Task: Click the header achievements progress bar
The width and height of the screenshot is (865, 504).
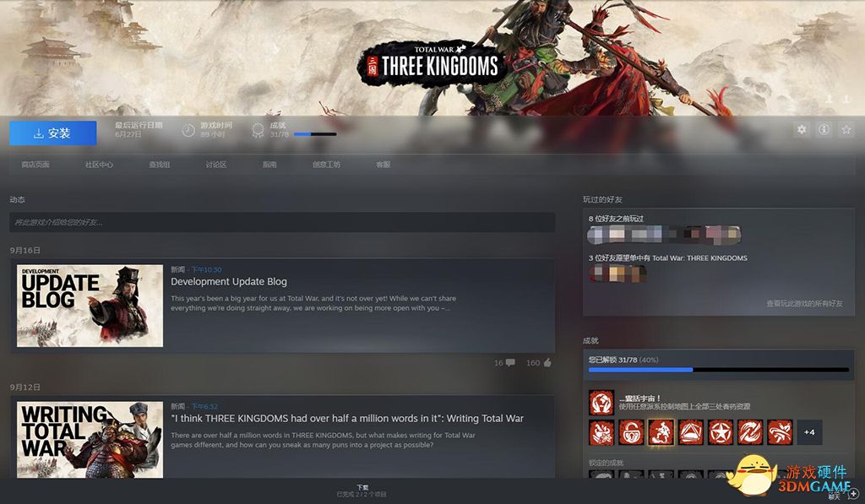Action: pos(315,134)
